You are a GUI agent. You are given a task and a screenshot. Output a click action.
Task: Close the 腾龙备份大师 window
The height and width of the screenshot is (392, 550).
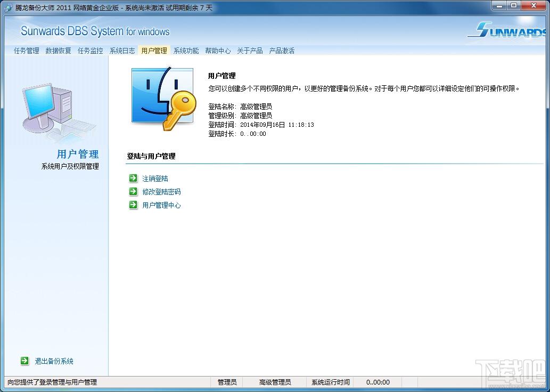click(x=535, y=5)
